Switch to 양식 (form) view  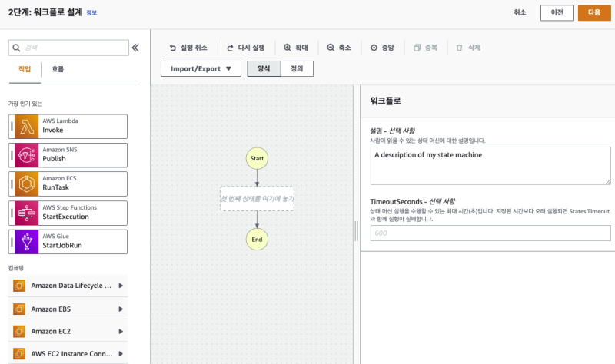(264, 68)
